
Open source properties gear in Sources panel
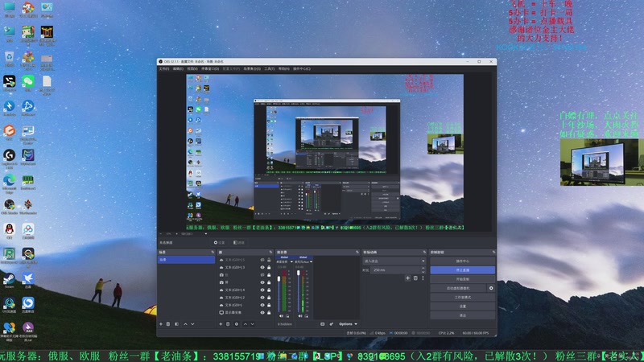click(x=237, y=324)
